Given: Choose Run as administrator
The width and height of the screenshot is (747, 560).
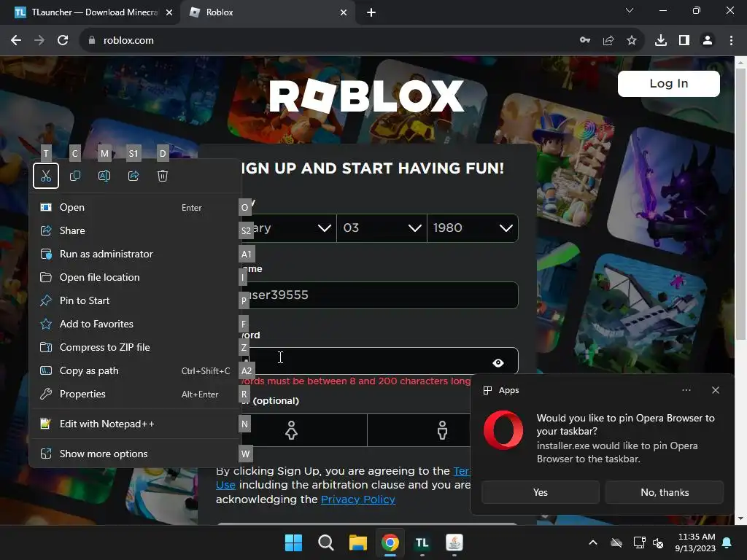Looking at the screenshot, I should [x=135, y=254].
